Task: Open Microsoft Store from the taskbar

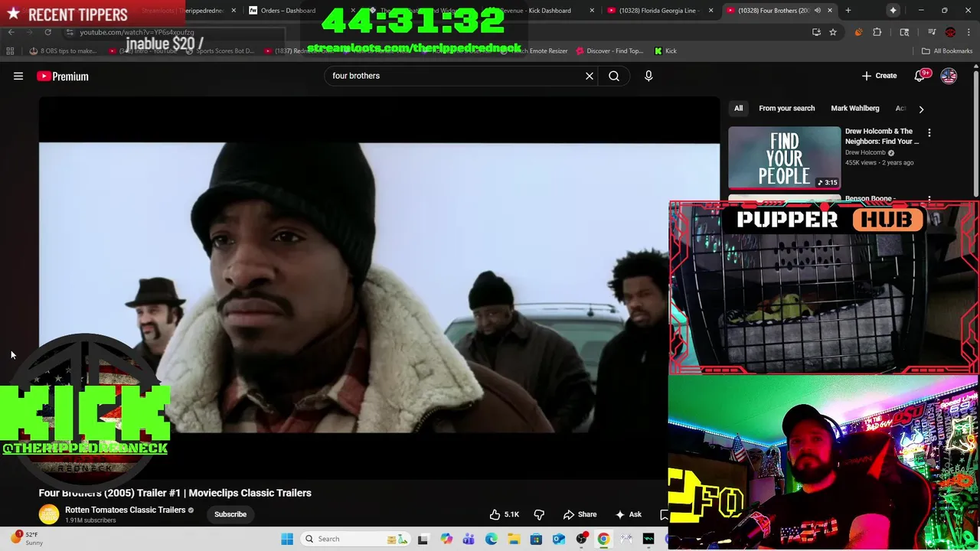Action: coord(536,539)
